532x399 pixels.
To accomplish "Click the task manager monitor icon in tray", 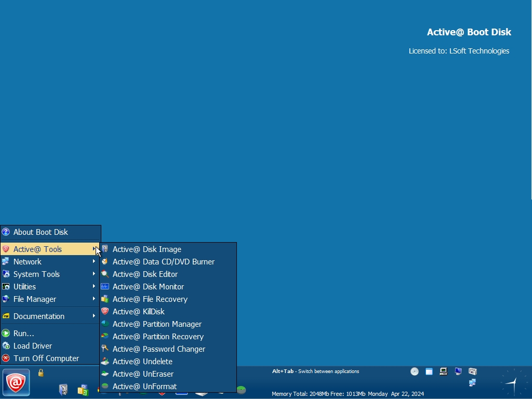I will point(443,371).
